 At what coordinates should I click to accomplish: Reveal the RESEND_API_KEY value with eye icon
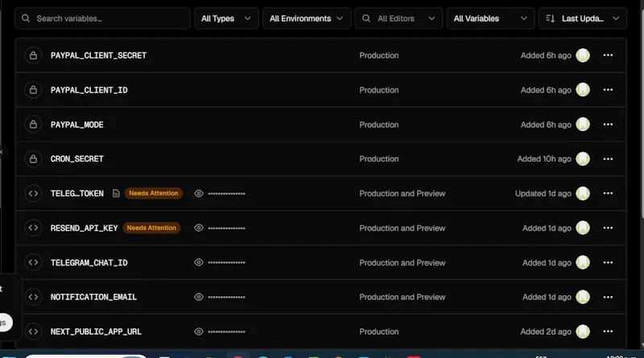click(x=199, y=228)
